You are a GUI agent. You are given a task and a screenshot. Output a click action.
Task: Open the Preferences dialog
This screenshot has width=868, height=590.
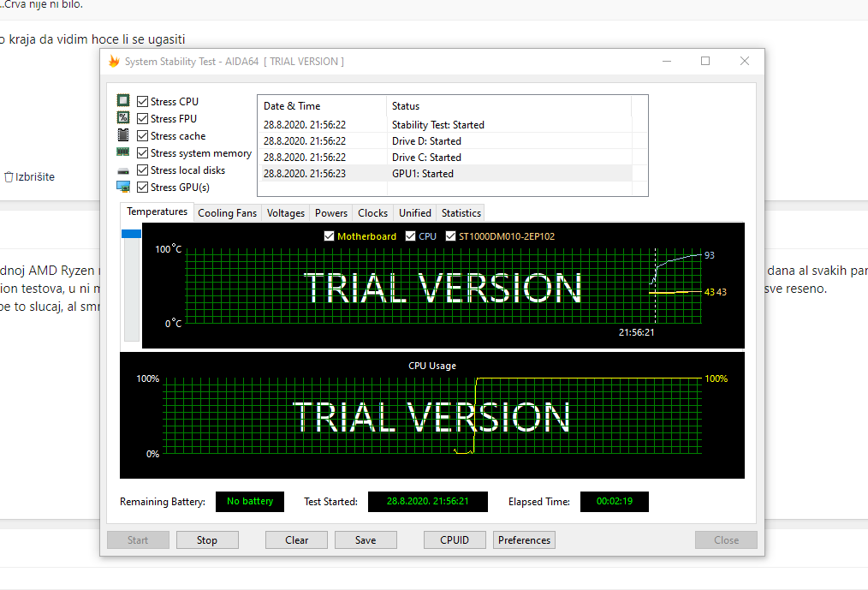[x=524, y=540]
